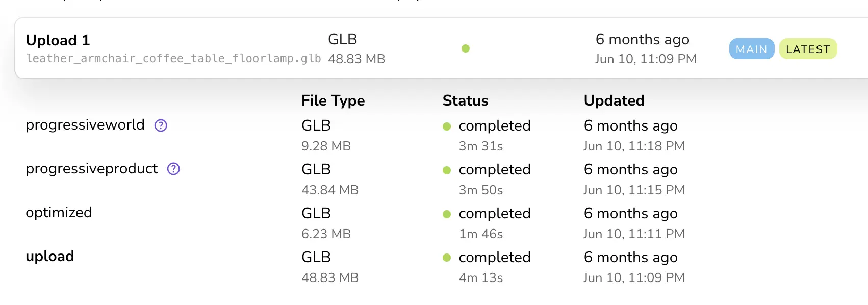Open the bold upload file entry
The width and height of the screenshot is (868, 305).
50,257
